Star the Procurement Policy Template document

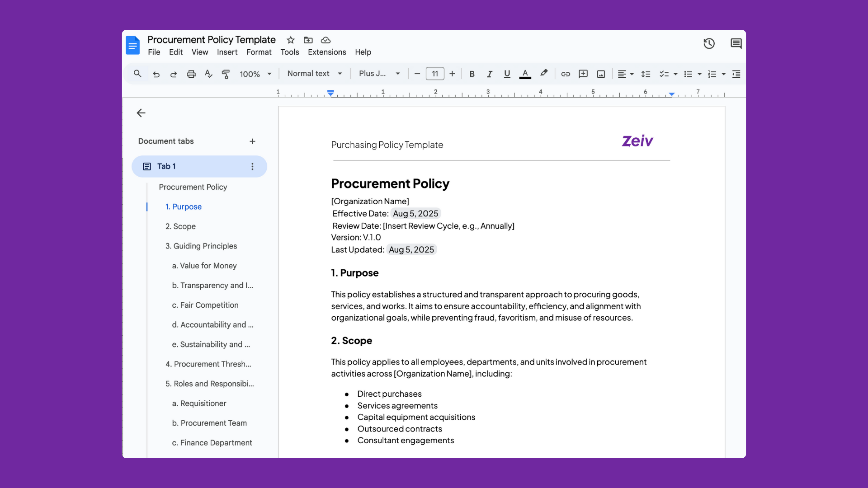click(x=290, y=40)
